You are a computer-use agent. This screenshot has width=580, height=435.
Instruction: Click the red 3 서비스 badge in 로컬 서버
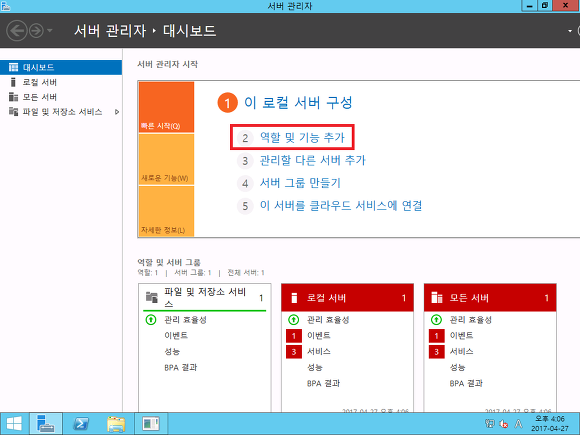(294, 351)
